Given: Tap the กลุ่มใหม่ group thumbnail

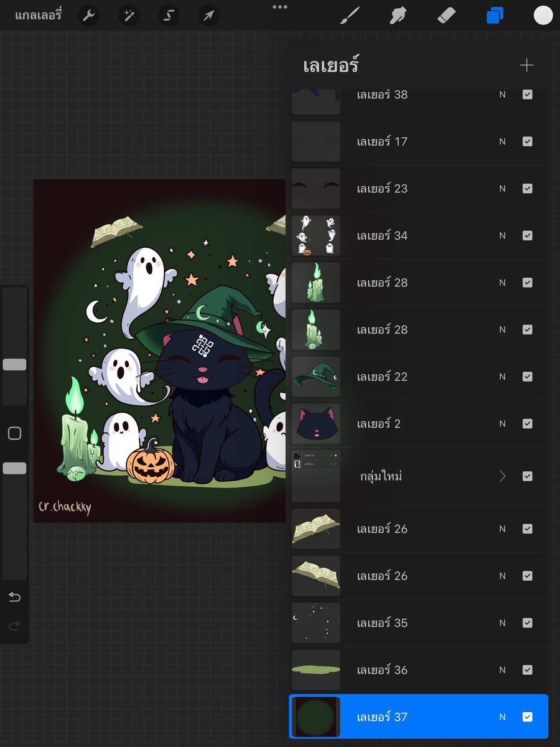Looking at the screenshot, I should pyautogui.click(x=316, y=476).
